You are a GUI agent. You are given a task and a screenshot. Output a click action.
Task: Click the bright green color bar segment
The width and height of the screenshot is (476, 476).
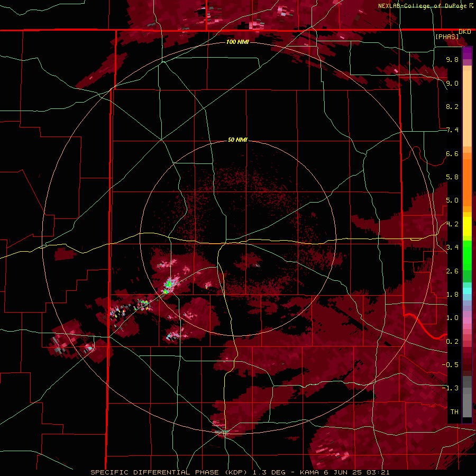tap(467, 255)
